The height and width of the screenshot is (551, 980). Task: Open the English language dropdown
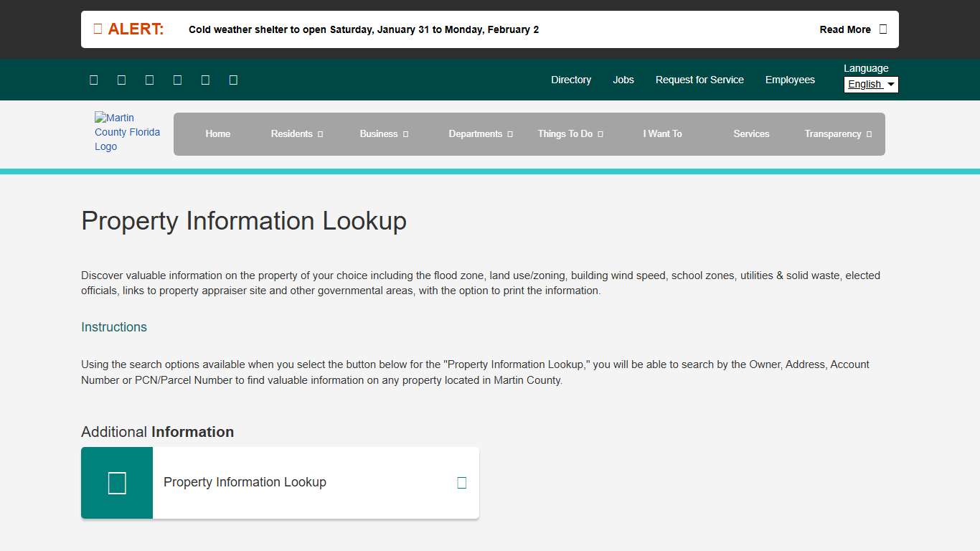click(870, 84)
